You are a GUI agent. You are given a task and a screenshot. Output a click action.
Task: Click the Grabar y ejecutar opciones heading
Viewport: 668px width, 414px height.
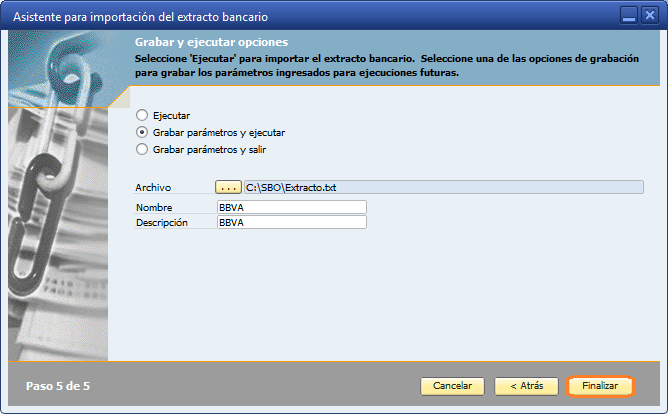coord(211,43)
